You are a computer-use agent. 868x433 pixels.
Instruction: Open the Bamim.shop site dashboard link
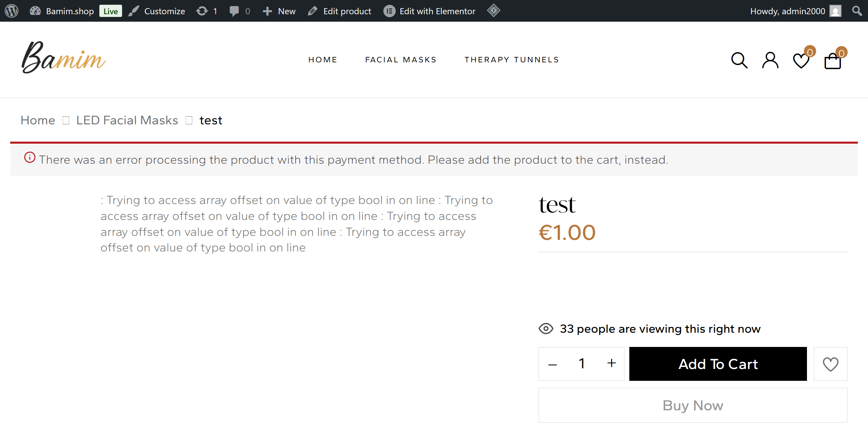(x=62, y=11)
